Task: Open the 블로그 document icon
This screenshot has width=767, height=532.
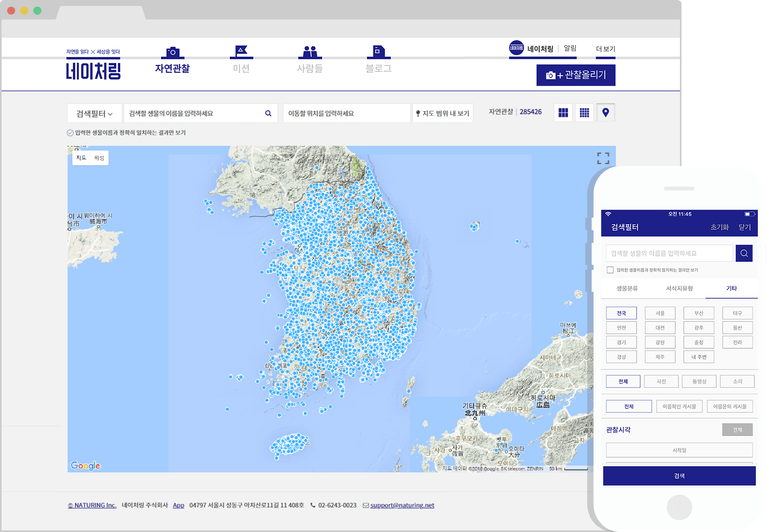Action: [378, 51]
